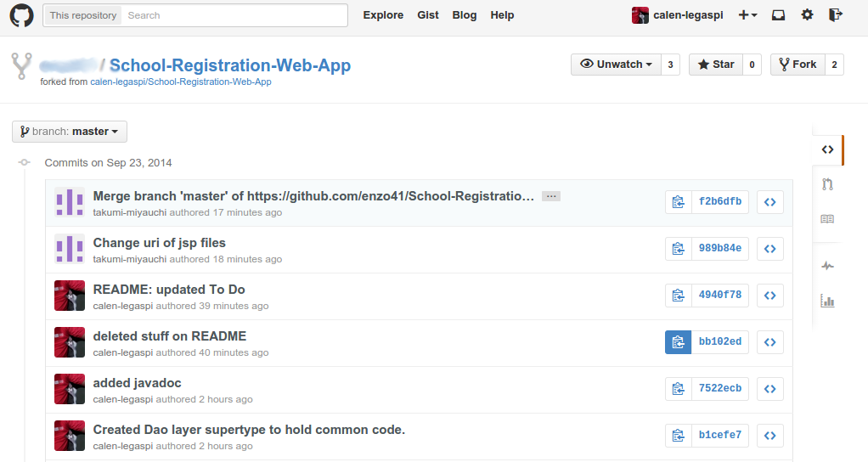The image size is (868, 462).
Task: Open Merge branch 'master' commit title
Action: coord(313,196)
